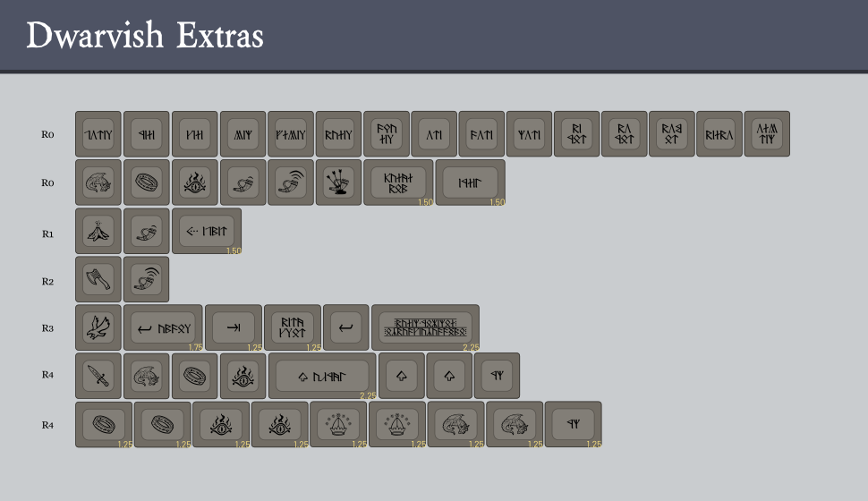This screenshot has width=868, height=501.
Task: Click the axe keycap in row R2
Action: (x=98, y=279)
